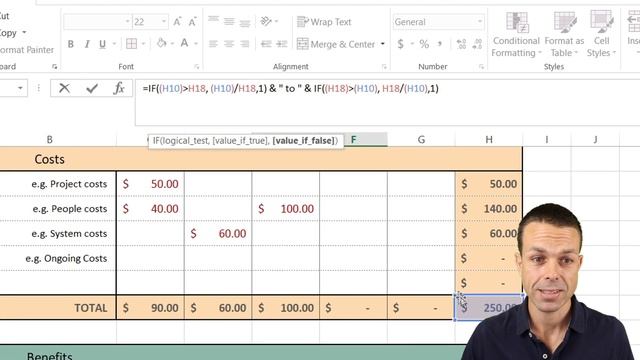Viewport: 640px width, 360px height.
Task: Open Cell Styles gallery
Action: tap(601, 34)
